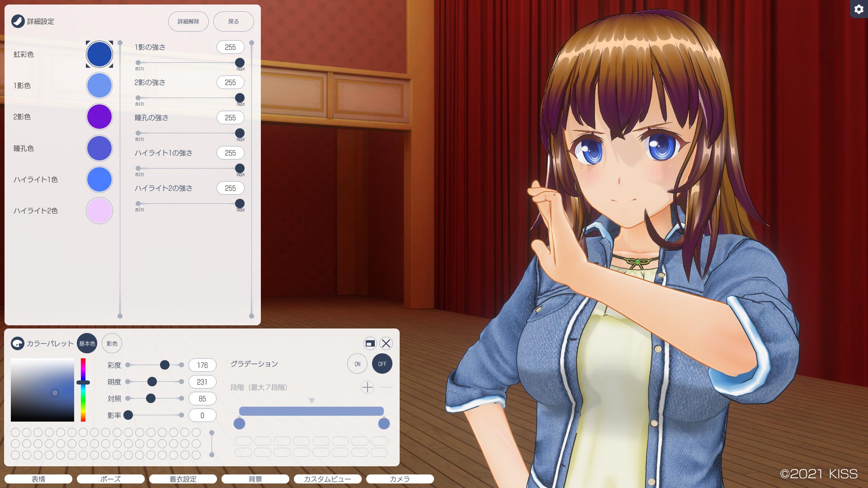Open the settings gear icon
This screenshot has width=868, height=488.
tap(859, 9)
